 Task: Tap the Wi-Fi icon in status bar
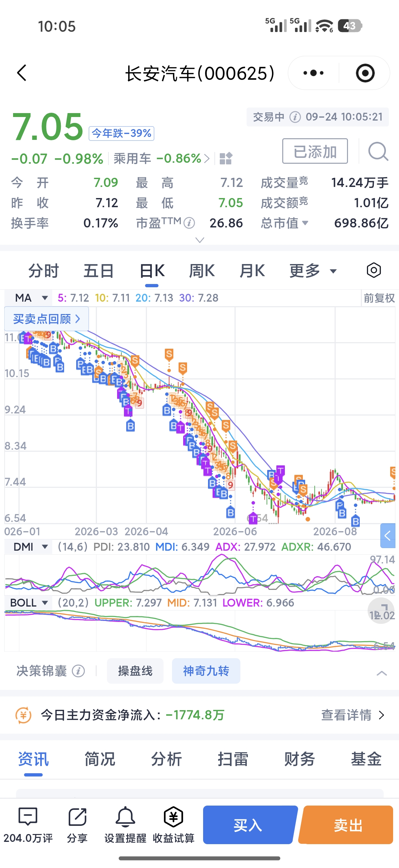pos(324,25)
